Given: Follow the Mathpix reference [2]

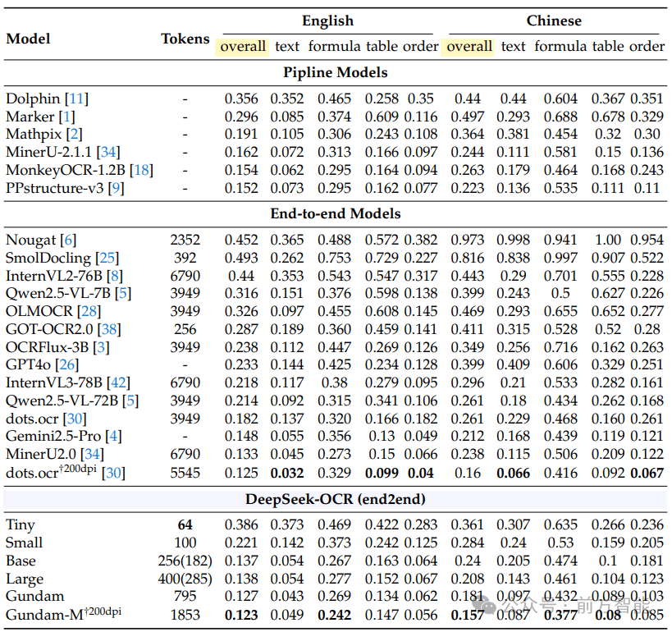Looking at the screenshot, I should [75, 135].
